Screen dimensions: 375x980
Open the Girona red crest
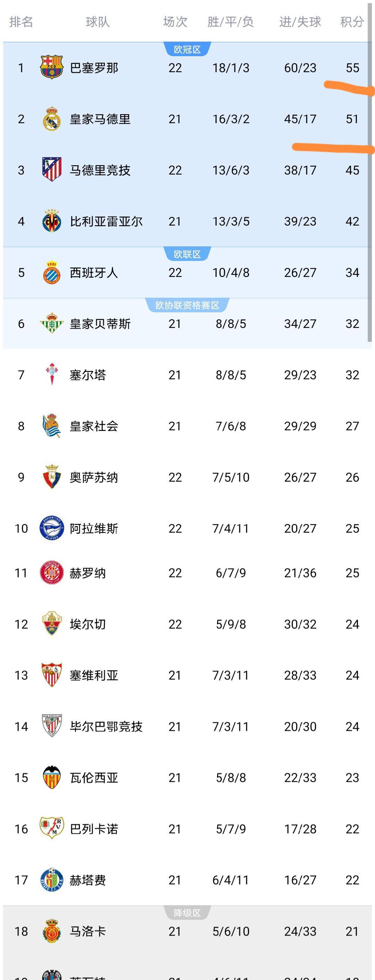pyautogui.click(x=51, y=573)
